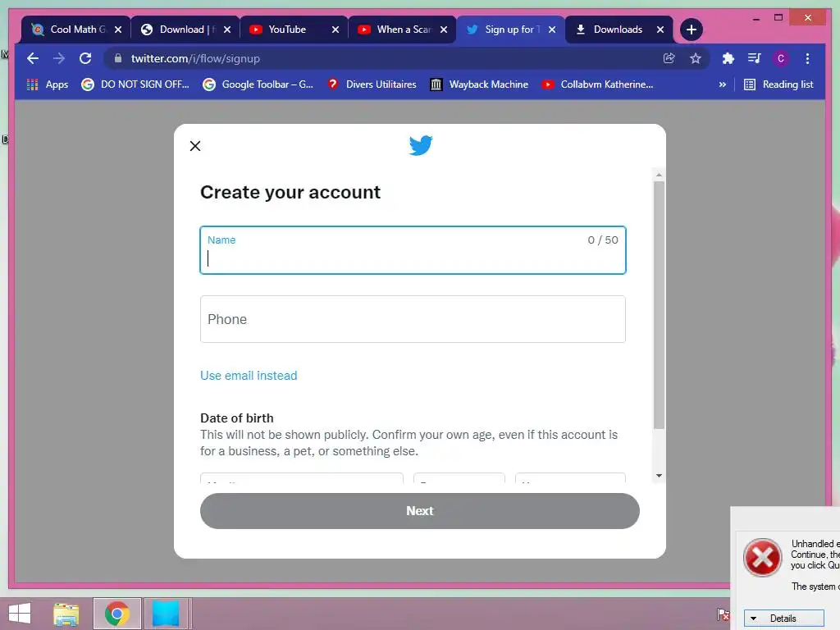This screenshot has width=840, height=630.
Task: Open Chrome three-dot menu
Action: point(807,58)
